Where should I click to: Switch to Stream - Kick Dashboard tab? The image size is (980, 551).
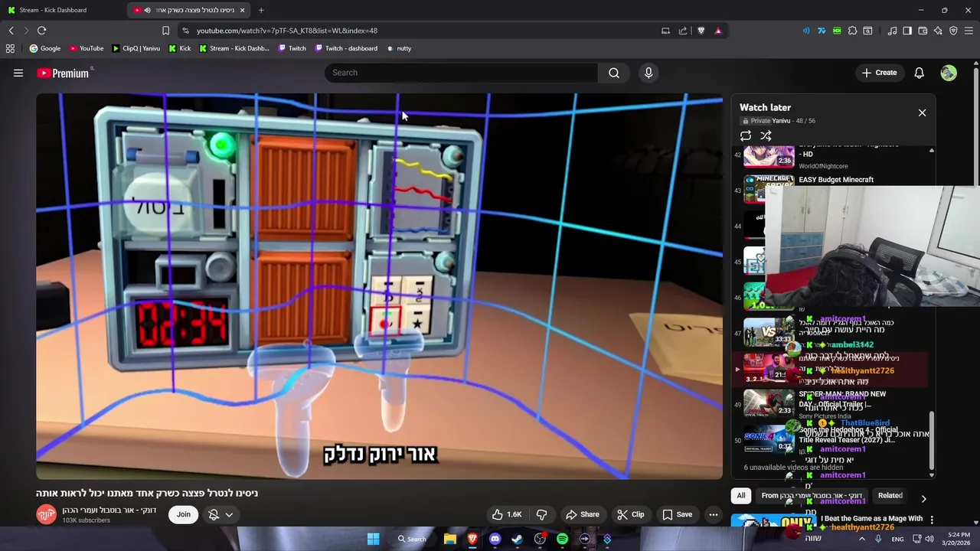point(61,10)
